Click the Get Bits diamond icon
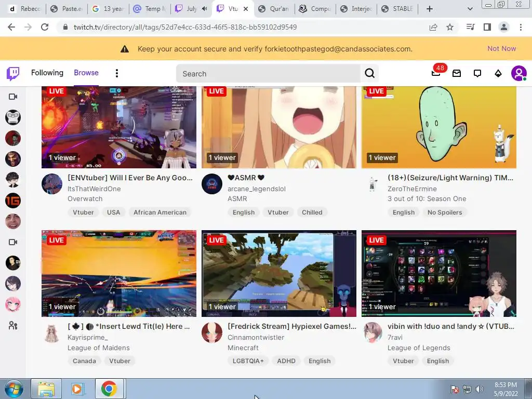Viewport: 532px width, 399px height. click(498, 73)
